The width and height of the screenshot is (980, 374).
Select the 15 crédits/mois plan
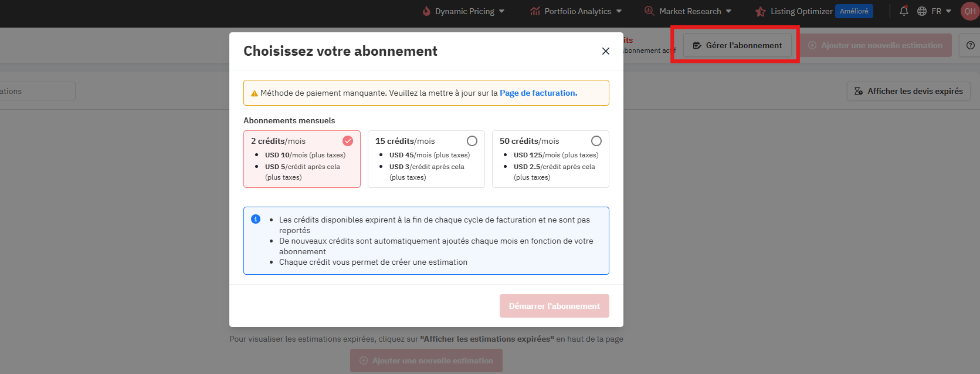[472, 141]
